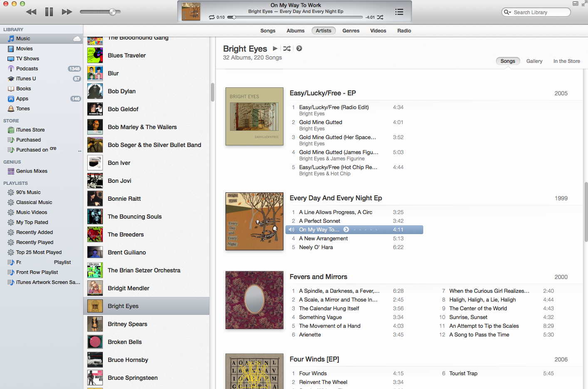Open the search magnifier dropdown
The height and width of the screenshot is (389, 588).
pos(507,12)
